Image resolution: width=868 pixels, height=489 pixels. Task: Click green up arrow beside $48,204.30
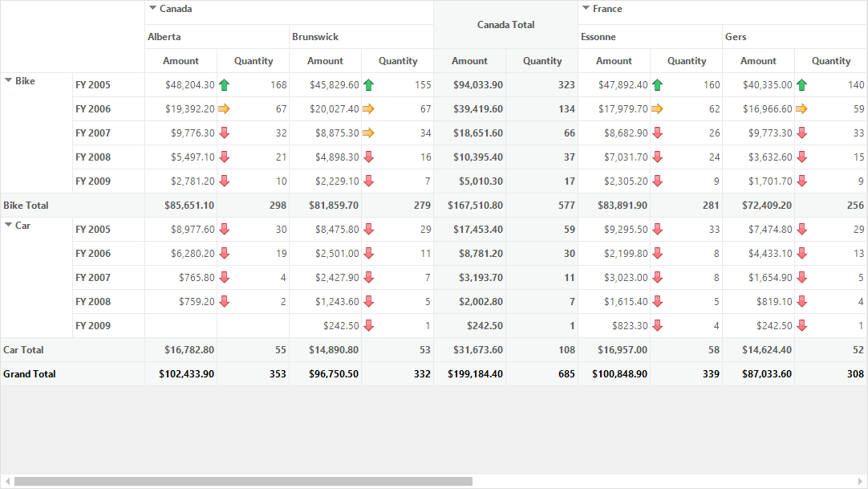224,85
